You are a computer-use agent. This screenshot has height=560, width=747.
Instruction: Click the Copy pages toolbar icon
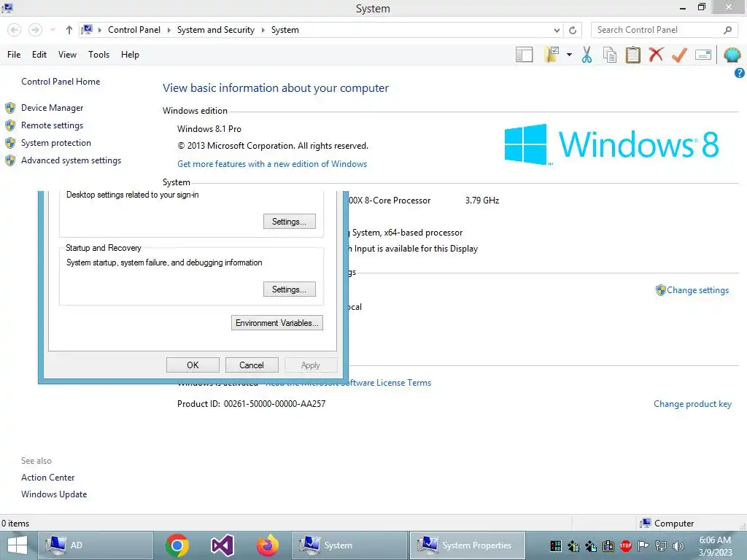(610, 55)
